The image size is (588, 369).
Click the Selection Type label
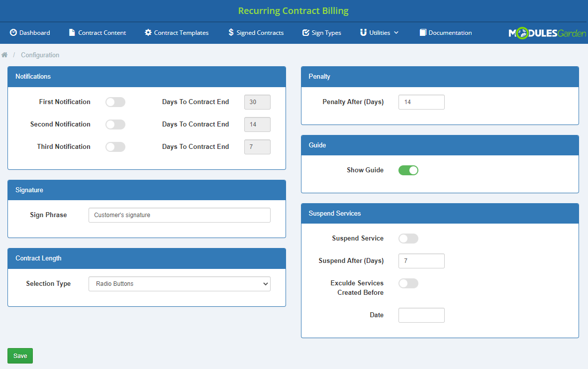point(48,284)
